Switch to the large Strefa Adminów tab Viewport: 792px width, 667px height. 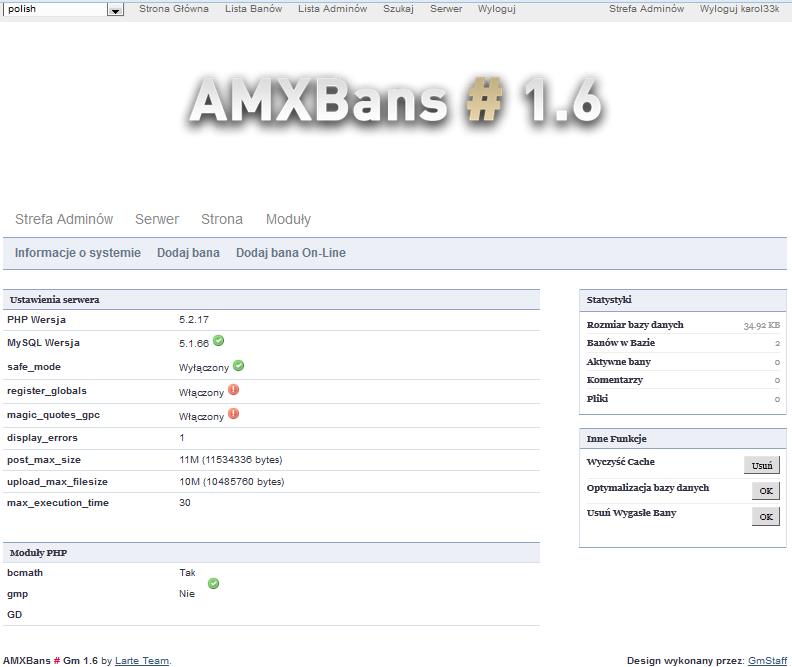(x=64, y=219)
